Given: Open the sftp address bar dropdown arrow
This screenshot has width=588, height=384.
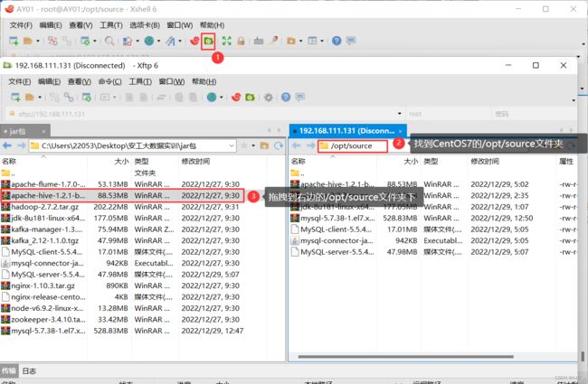Looking at the screenshot, I should [399, 114].
